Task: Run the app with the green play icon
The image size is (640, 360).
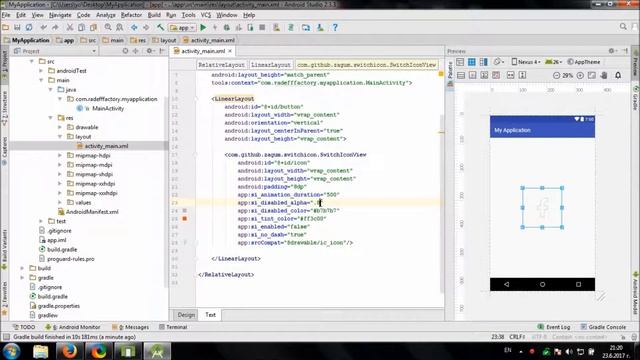Action: [203, 28]
